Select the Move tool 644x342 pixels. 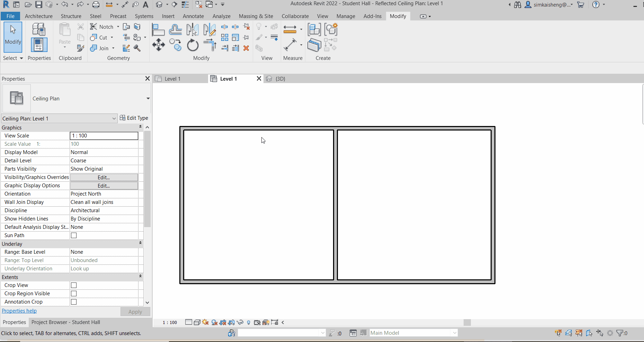pos(158,45)
